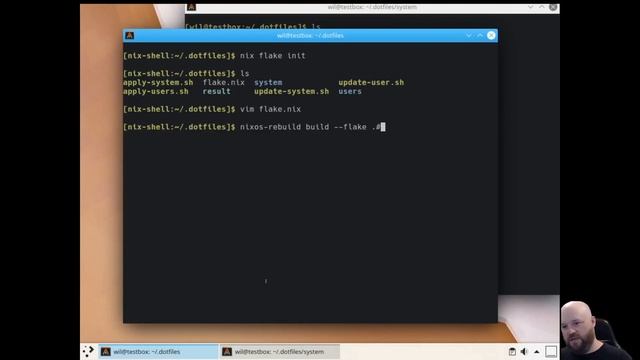Maximize the front dotfiles terminal window
640x360 pixels.
[x=480, y=36]
